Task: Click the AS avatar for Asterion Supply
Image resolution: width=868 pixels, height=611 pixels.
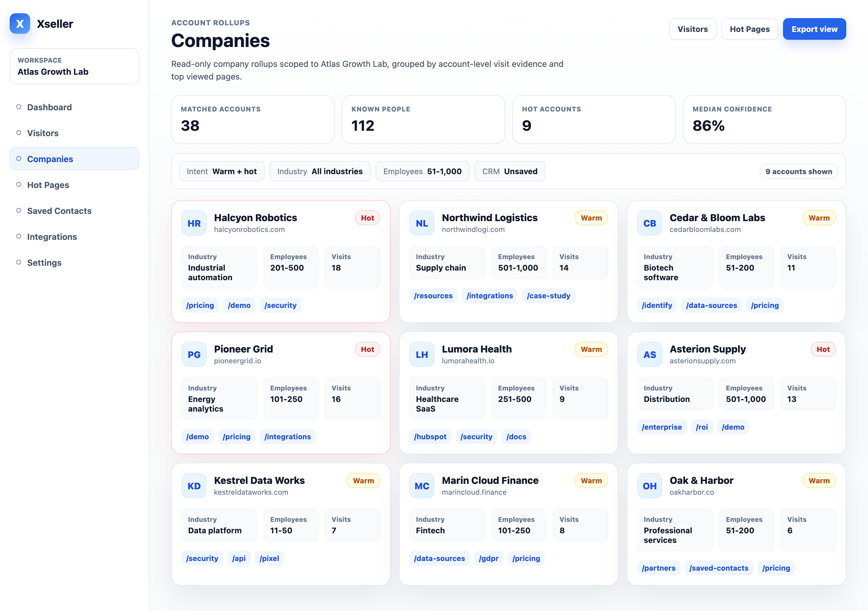Action: click(649, 354)
